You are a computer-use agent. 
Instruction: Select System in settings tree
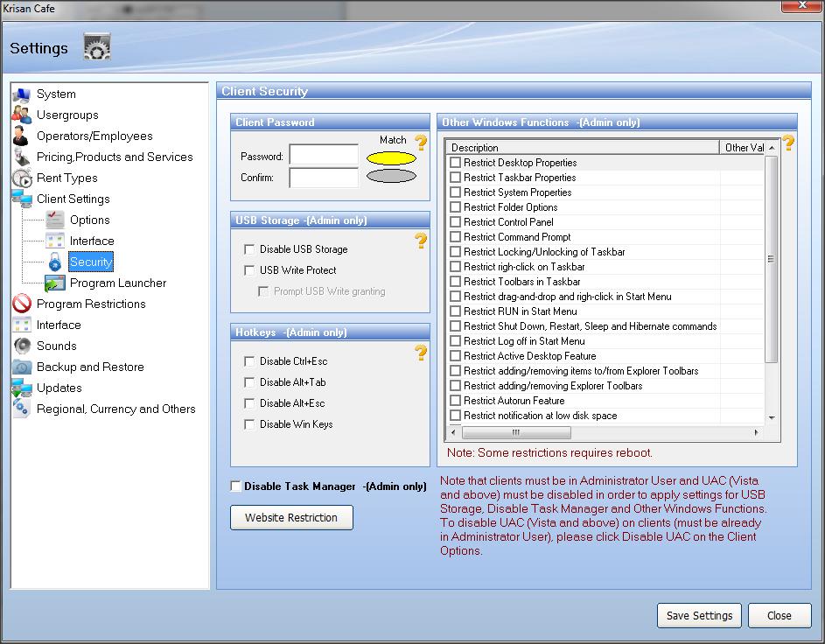pyautogui.click(x=56, y=94)
